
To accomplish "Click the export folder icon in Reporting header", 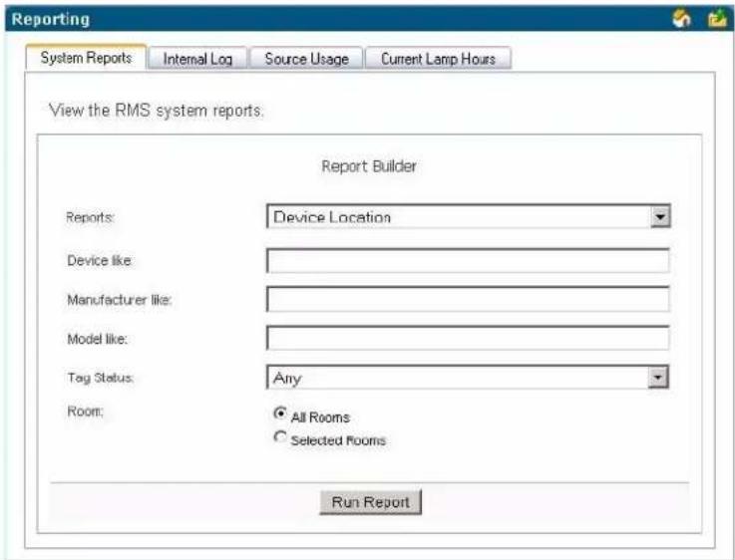I will point(717,19).
